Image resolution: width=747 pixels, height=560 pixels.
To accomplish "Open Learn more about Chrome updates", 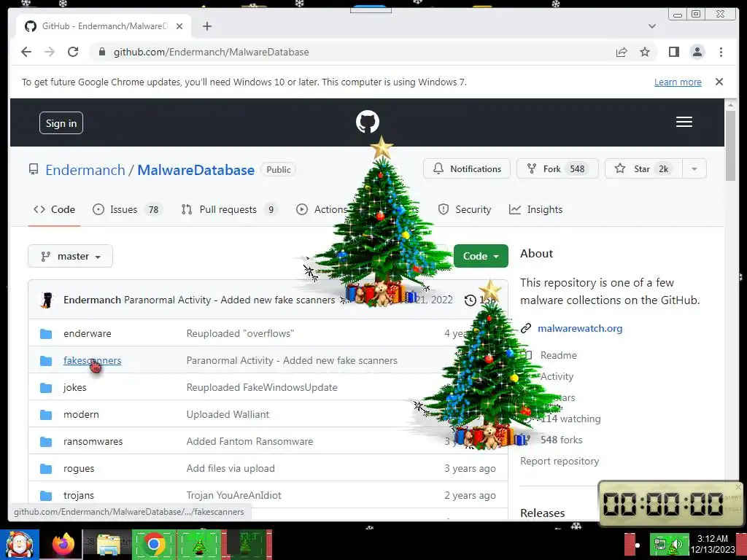I will click(x=678, y=82).
